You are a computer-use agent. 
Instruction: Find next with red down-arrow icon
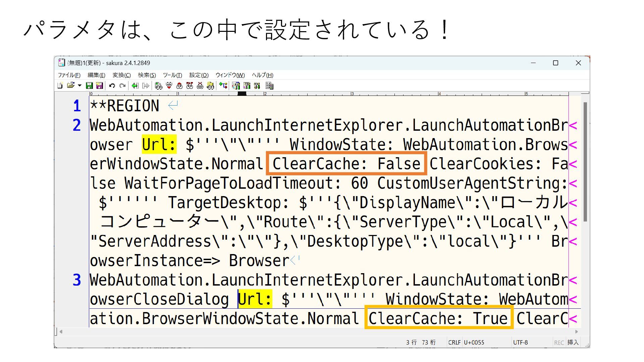pos(169,85)
